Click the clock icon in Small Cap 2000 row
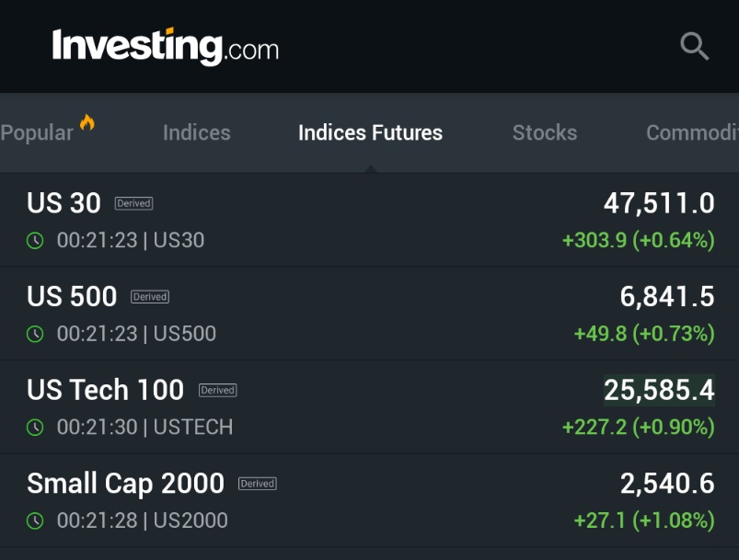Screen dimensions: 739x560 (35, 521)
